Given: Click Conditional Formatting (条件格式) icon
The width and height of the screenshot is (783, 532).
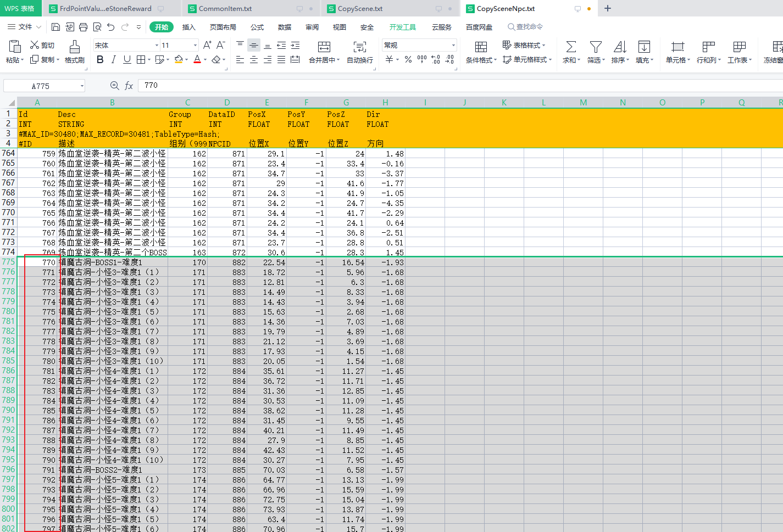Looking at the screenshot, I should [x=481, y=47].
